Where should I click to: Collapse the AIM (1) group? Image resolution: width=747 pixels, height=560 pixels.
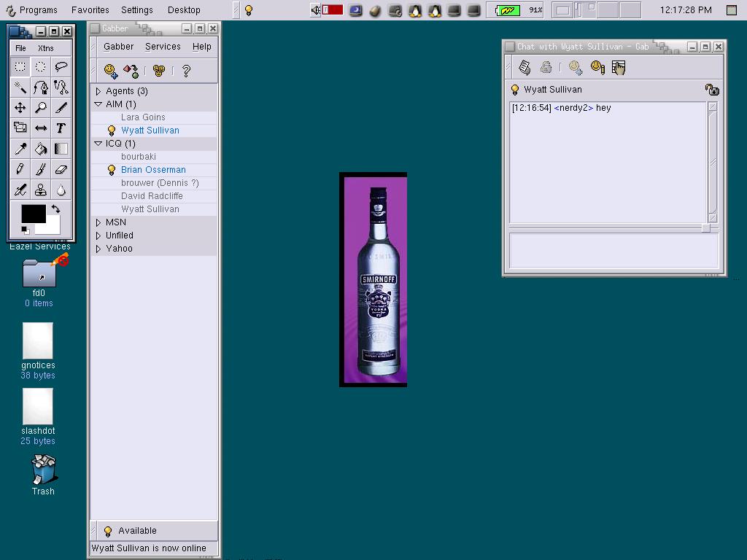[x=98, y=104]
